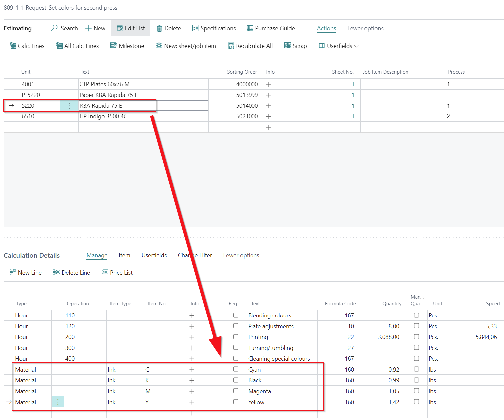Toggle Req. checkbox for Plate adjustments

pos(236,326)
